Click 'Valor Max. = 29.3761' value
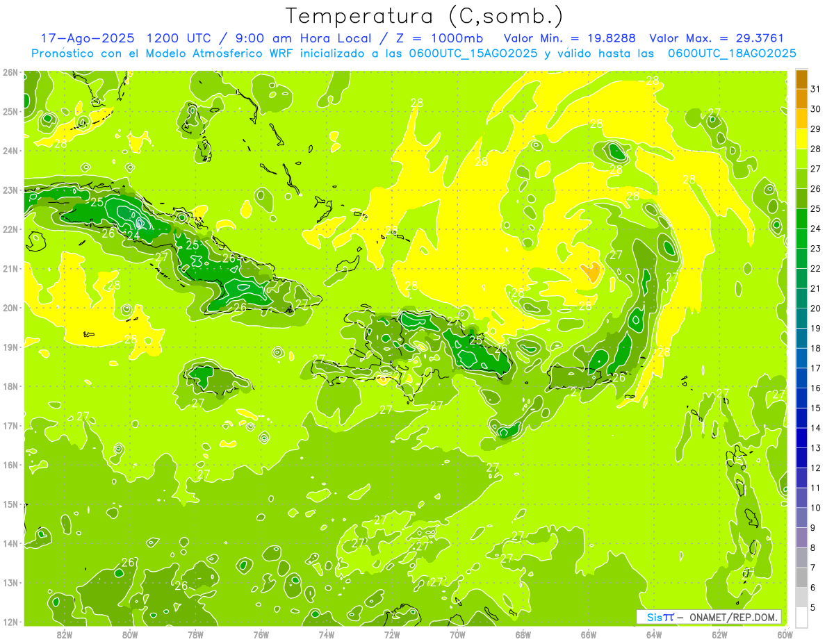The image size is (834, 644). [717, 38]
